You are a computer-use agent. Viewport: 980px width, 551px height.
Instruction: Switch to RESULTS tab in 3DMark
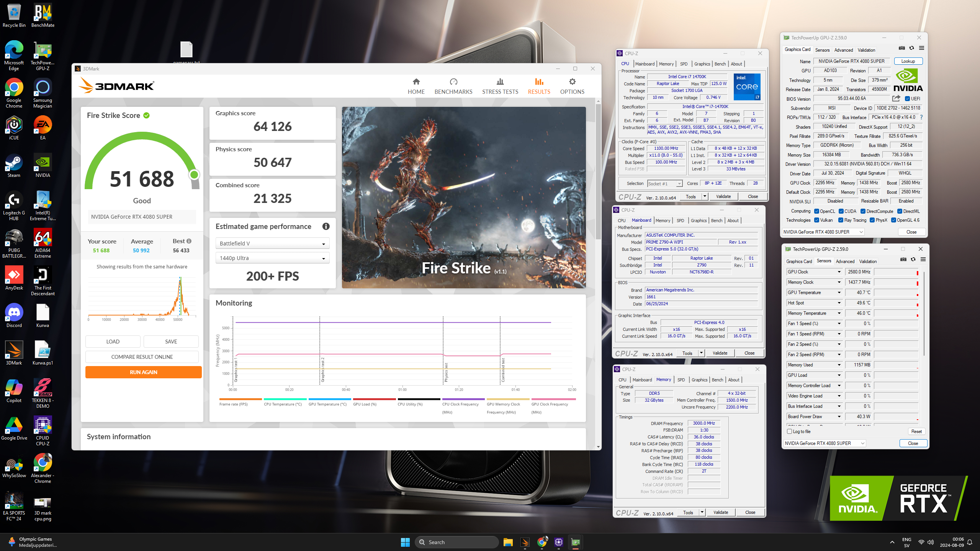click(539, 86)
